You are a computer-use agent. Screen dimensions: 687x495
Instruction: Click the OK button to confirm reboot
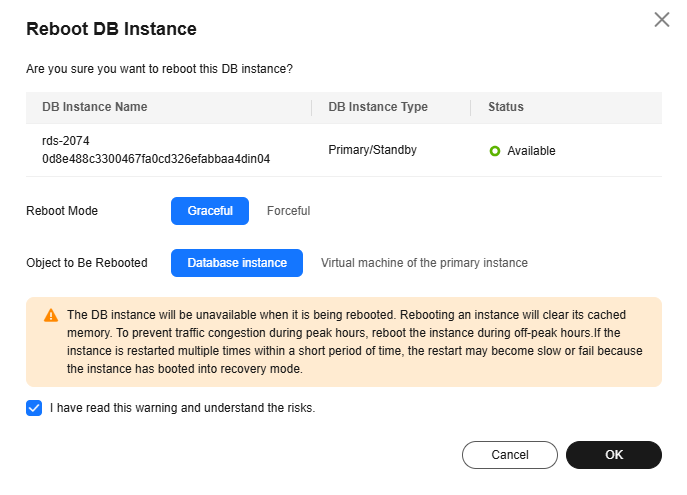tap(614, 455)
